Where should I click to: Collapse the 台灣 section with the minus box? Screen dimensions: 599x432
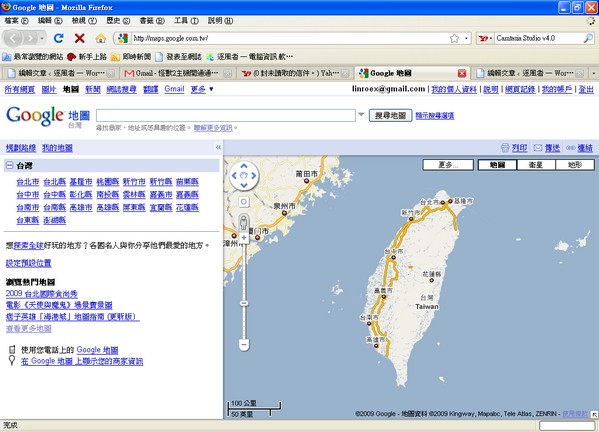click(10, 165)
